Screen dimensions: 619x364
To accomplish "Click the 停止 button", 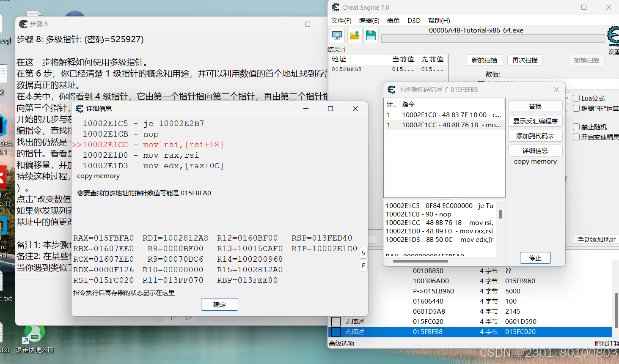I will pos(535,258).
